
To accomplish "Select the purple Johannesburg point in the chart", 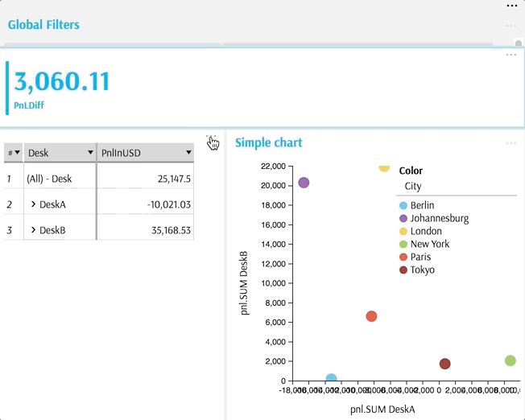I will (304, 183).
